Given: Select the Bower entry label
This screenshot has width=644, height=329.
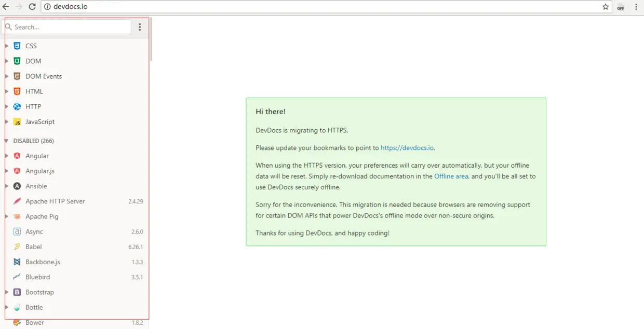Looking at the screenshot, I should click(x=35, y=322).
